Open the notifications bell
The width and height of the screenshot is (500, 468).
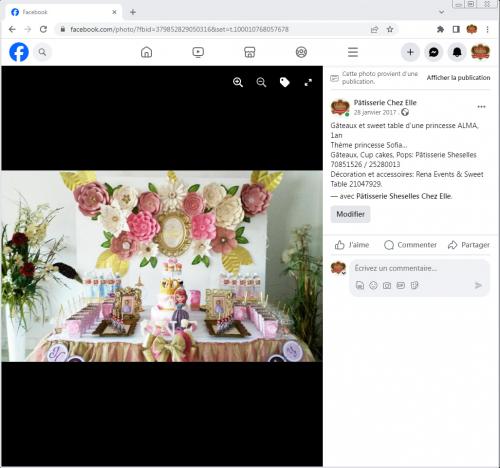(457, 52)
